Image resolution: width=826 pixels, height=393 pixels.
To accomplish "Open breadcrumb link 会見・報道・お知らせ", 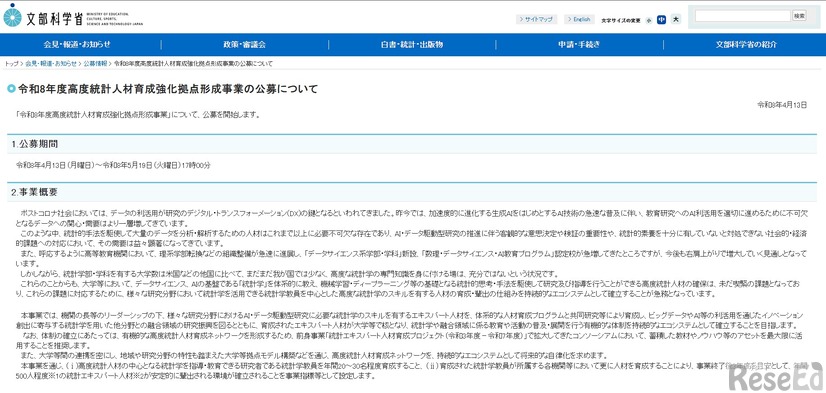I will (x=51, y=64).
